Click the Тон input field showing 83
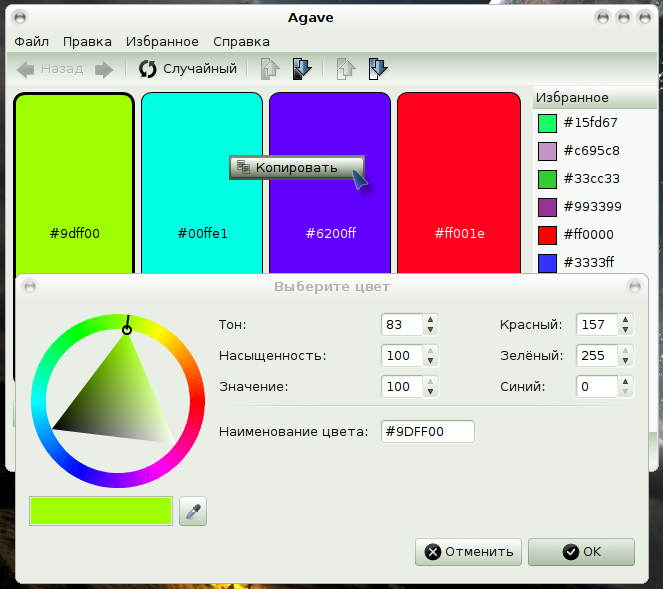 pos(402,325)
